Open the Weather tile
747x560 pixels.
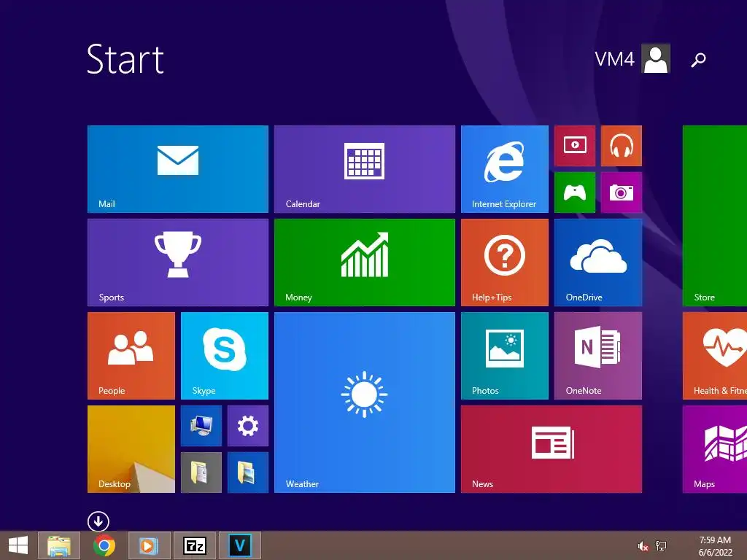(x=365, y=402)
